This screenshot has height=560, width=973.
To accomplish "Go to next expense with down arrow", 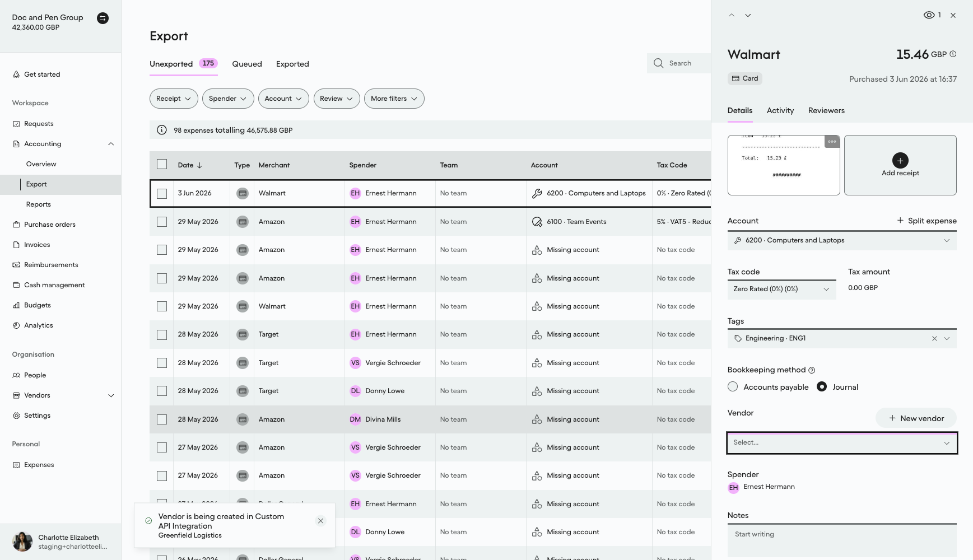I will click(748, 15).
